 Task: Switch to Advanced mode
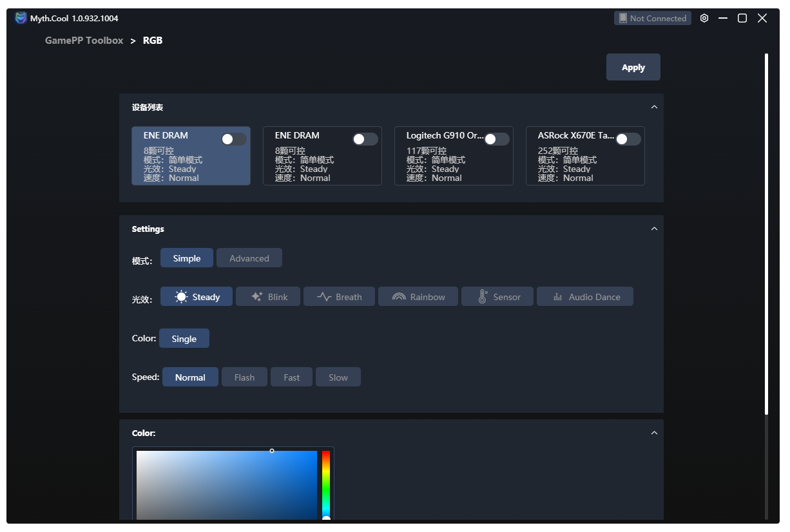[x=249, y=258]
